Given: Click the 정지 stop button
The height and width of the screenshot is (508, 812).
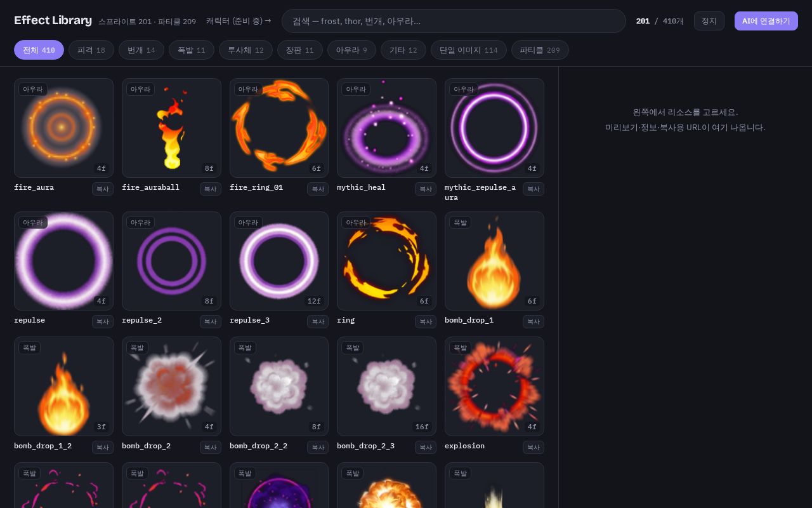Looking at the screenshot, I should click(x=709, y=21).
